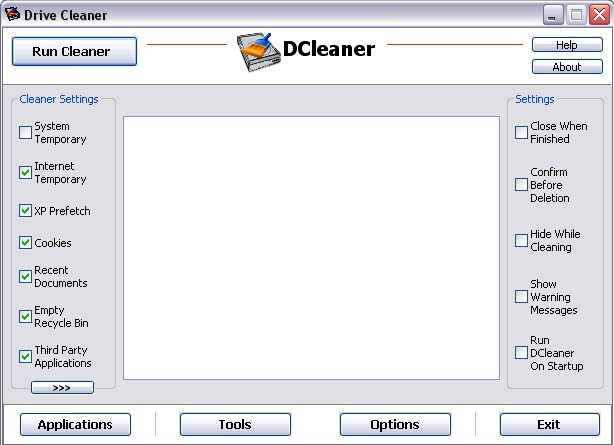Viewport: 614px width, 445px height.
Task: Enable Run DCleaner On Startup
Action: pos(521,353)
